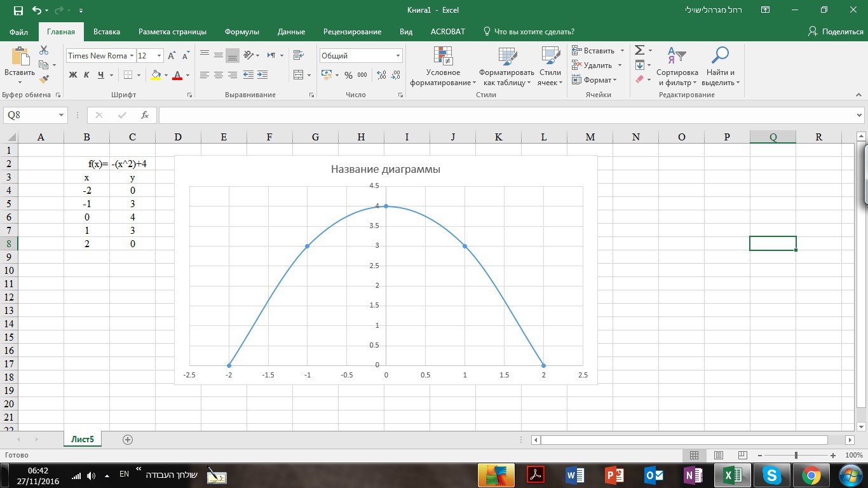Click the Percent Style button

pyautogui.click(x=348, y=75)
